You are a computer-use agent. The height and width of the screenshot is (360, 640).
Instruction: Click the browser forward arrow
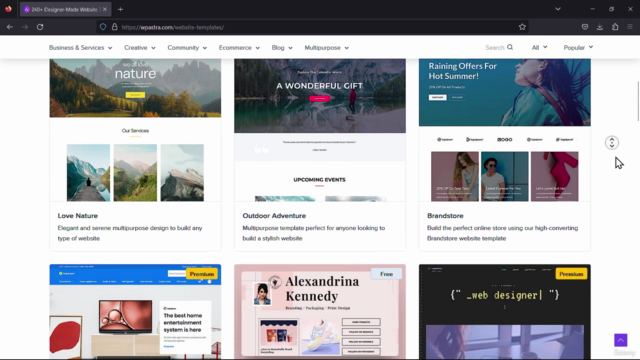tap(25, 27)
